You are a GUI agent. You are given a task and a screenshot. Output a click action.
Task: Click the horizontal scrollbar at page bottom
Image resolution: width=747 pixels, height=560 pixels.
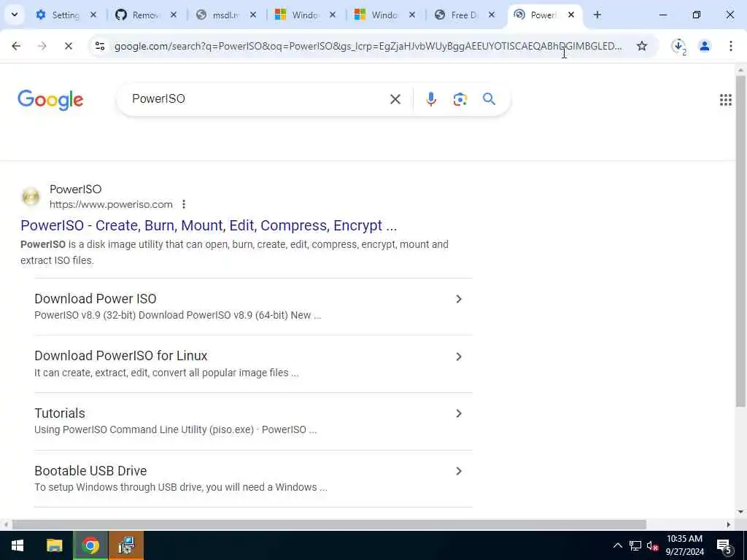pos(329,524)
